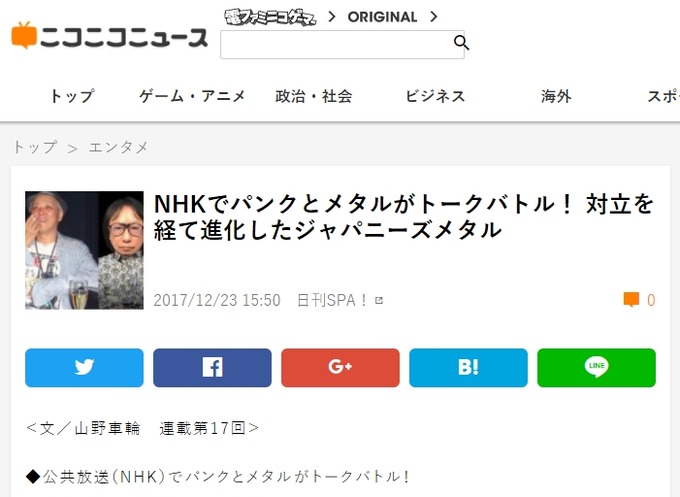The height and width of the screenshot is (497, 680).
Task: Click chevron after Denfaminico Gamer logo
Action: (x=332, y=17)
